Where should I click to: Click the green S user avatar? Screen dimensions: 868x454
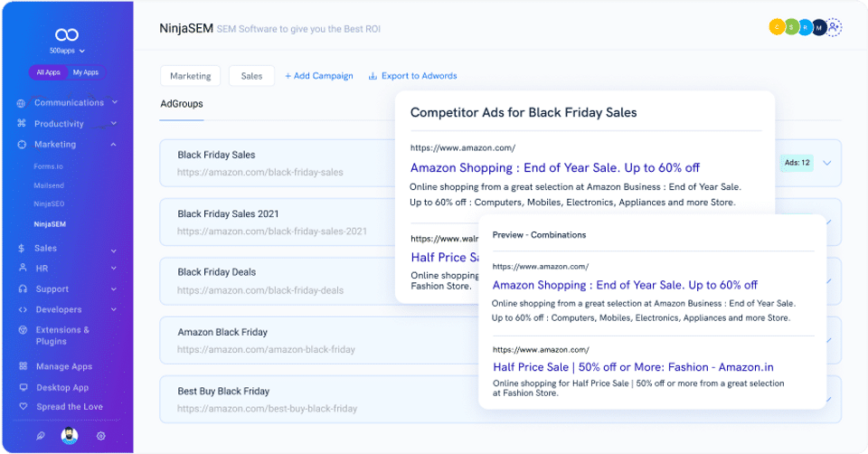coord(791,27)
